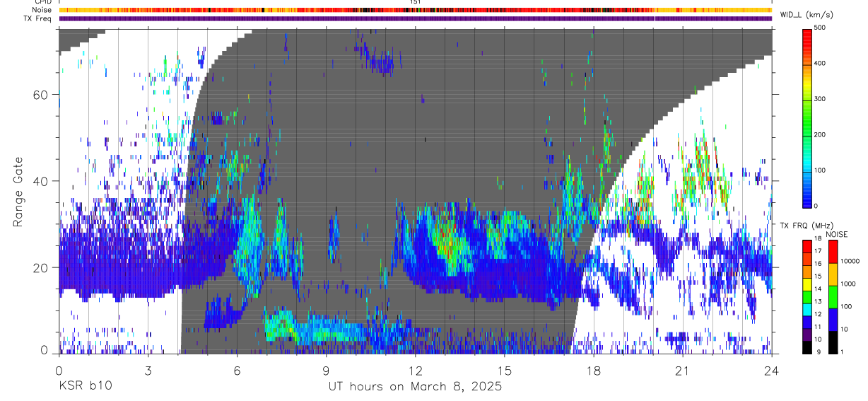This screenshot has width=868, height=401.
Task: Click the '0' UT hour axis tick
Action: 59,370
